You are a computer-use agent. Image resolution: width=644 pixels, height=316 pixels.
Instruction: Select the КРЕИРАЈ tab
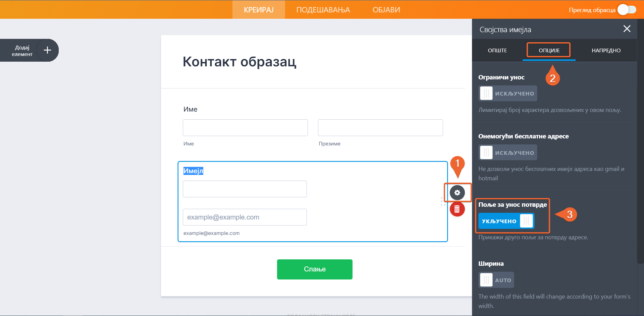pyautogui.click(x=258, y=10)
